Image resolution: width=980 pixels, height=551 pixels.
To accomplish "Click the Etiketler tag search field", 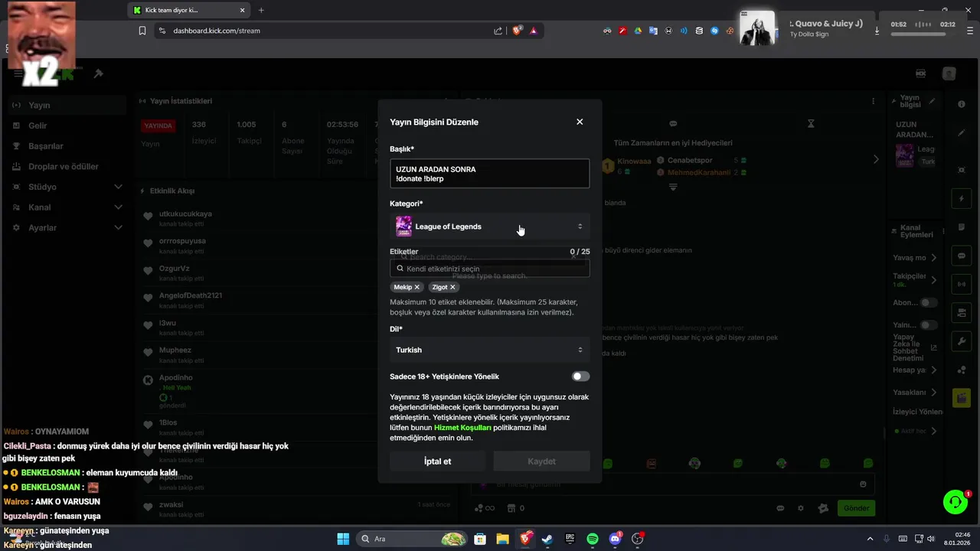I will click(x=489, y=269).
